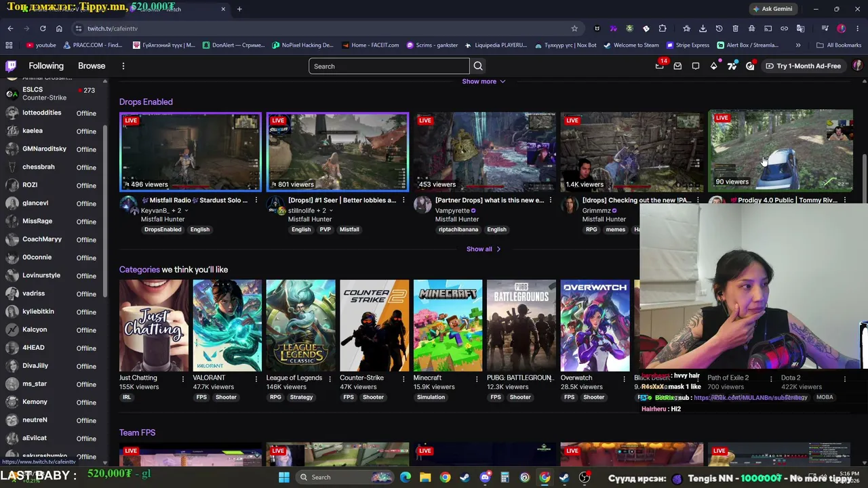Image resolution: width=868 pixels, height=488 pixels.
Task: Open the Chrome extensions puzzle icon
Action: tap(663, 28)
